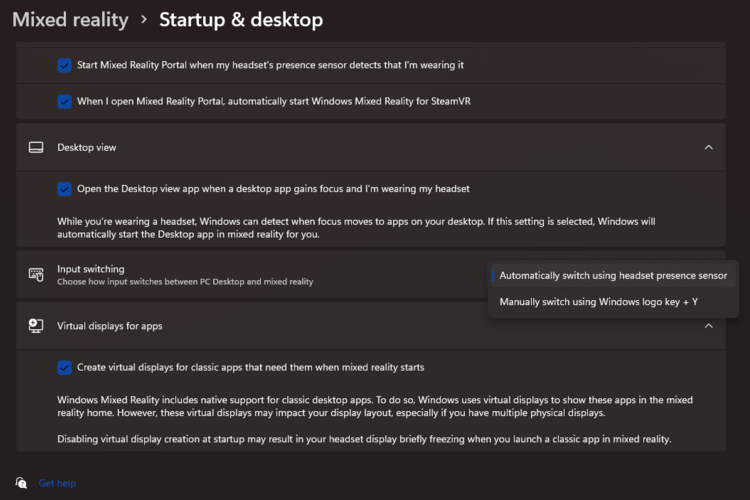Screen dimensions: 750x500
Task: Choose Manually switch using Windows logo key + Y
Action: click(x=598, y=301)
